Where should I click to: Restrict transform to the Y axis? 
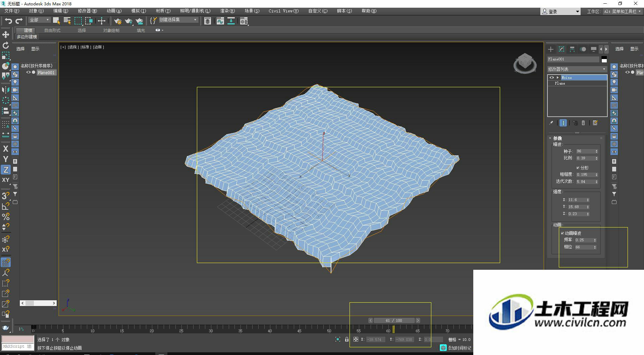click(x=6, y=159)
